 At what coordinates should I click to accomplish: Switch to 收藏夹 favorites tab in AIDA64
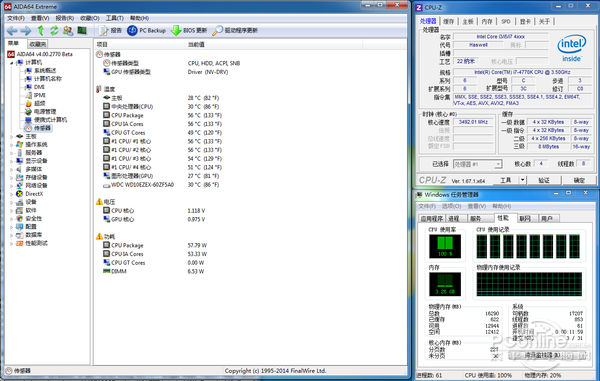pos(38,44)
